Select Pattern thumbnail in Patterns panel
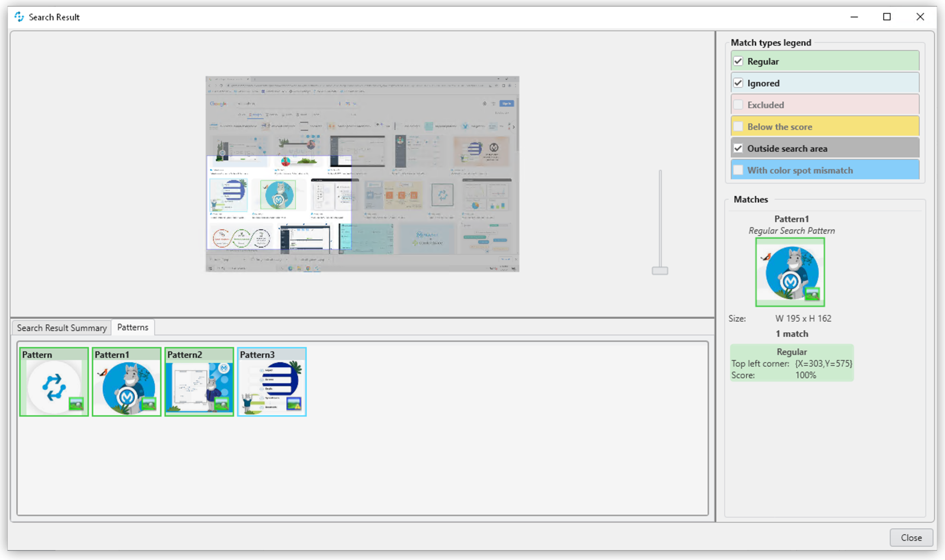The height and width of the screenshot is (560, 945). (x=53, y=381)
